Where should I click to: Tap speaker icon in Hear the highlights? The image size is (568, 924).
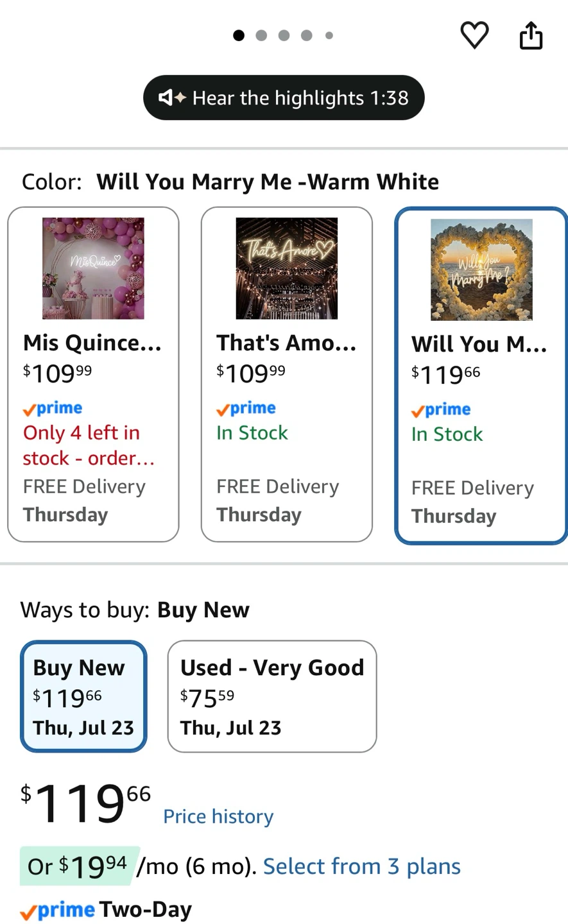(172, 98)
